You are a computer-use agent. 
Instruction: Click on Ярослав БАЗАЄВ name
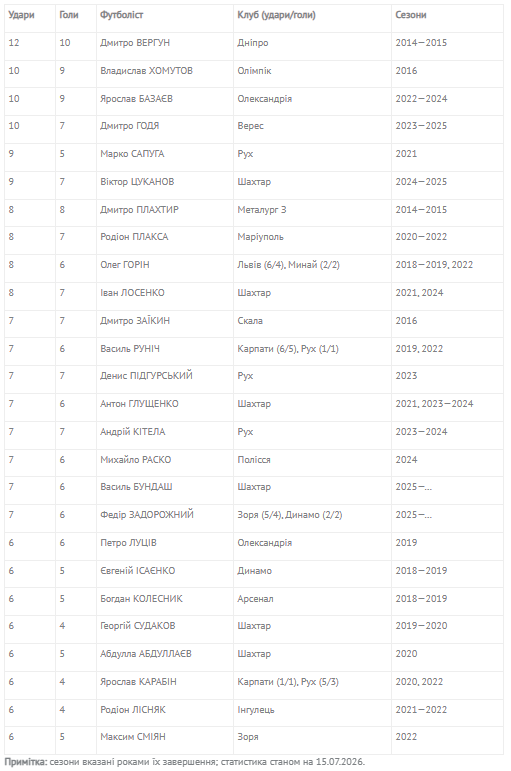(136, 99)
